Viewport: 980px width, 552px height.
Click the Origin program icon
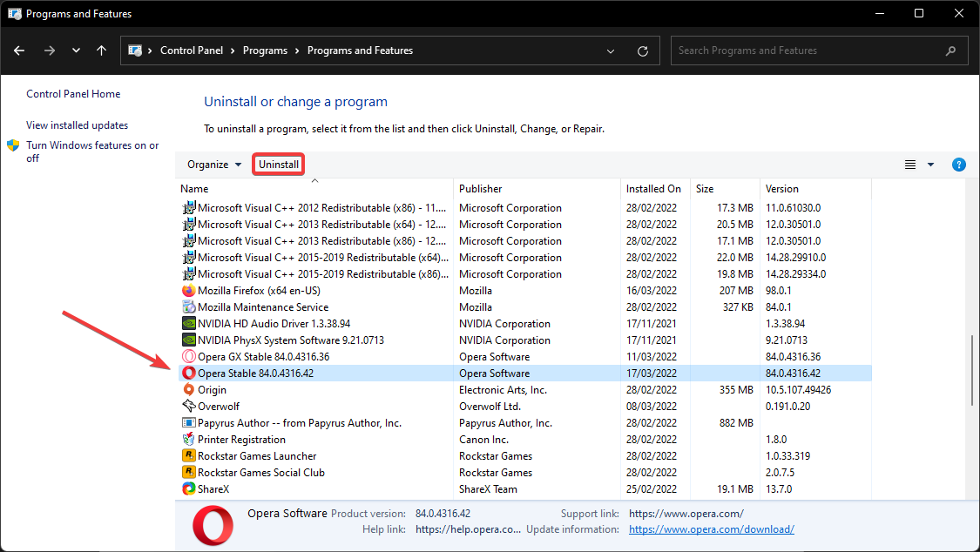(x=189, y=390)
